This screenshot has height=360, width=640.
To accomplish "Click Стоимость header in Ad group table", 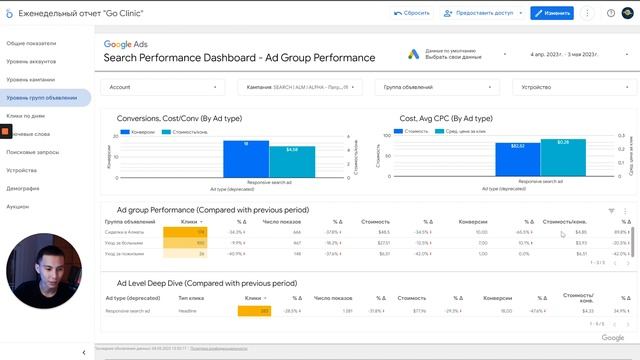I will (376, 222).
